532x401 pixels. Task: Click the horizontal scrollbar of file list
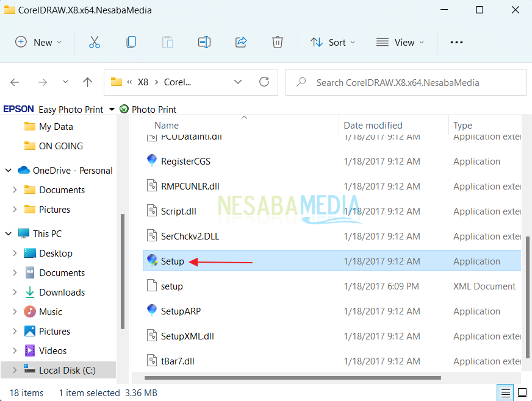click(x=292, y=378)
